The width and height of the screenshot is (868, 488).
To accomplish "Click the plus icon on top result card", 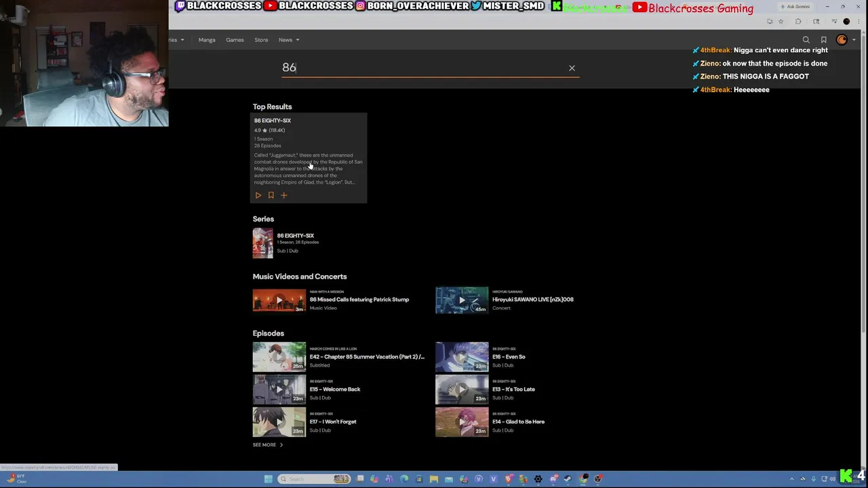I will [284, 195].
